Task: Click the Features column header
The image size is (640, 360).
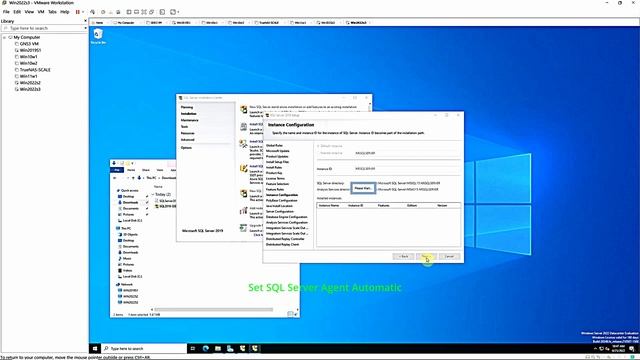Action: tap(384, 206)
